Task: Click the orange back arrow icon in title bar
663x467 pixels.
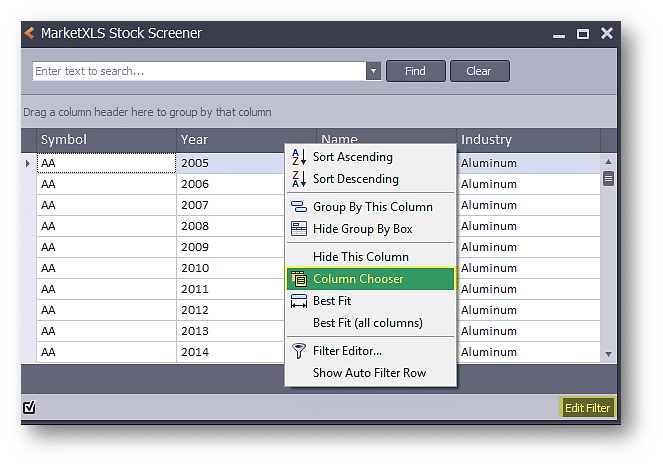Action: 30,33
